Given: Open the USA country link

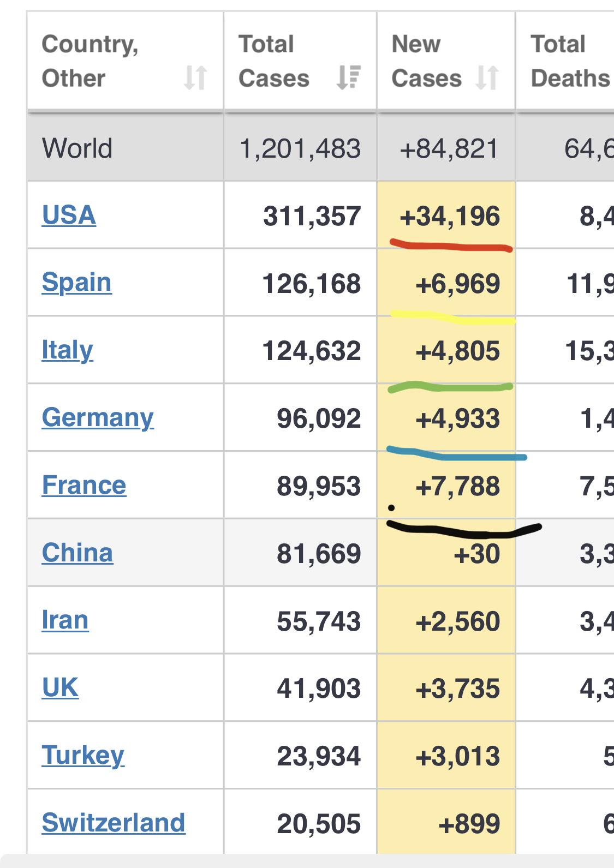Looking at the screenshot, I should pos(69,215).
